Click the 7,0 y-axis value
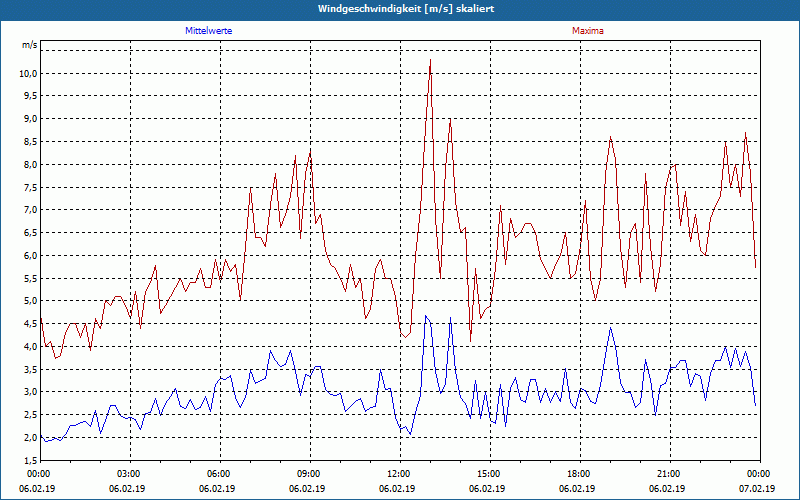800x500 pixels. [31, 210]
